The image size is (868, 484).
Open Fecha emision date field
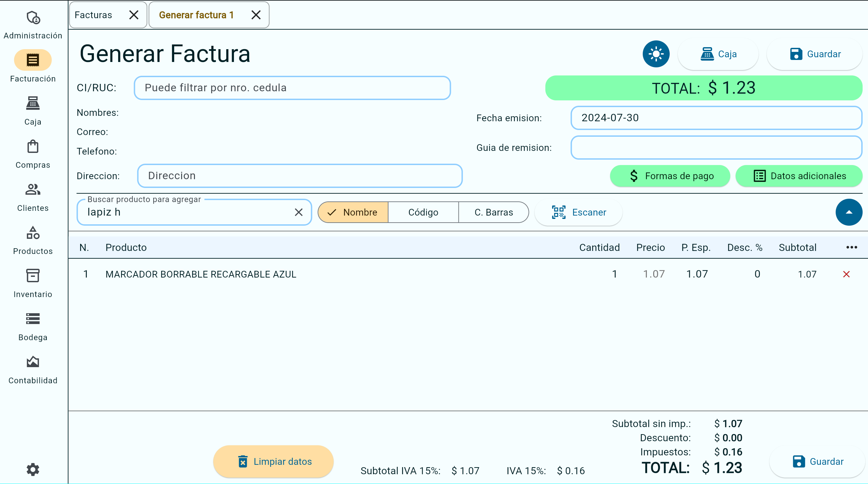pos(716,118)
